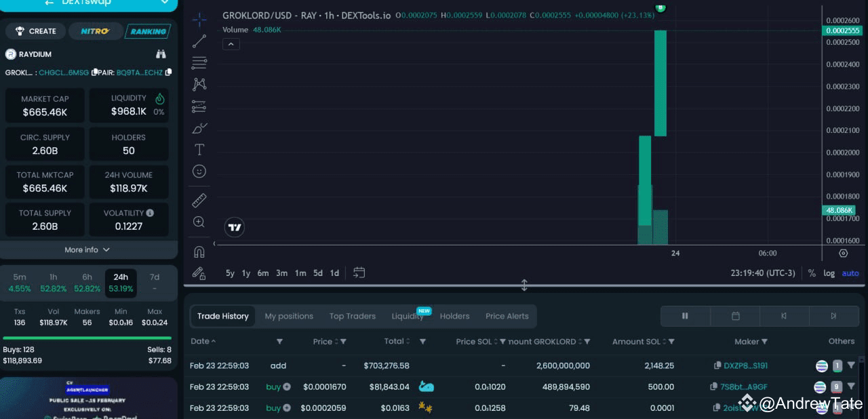The height and width of the screenshot is (419, 868).
Task: Select the 1h stats timeframe
Action: (x=53, y=283)
